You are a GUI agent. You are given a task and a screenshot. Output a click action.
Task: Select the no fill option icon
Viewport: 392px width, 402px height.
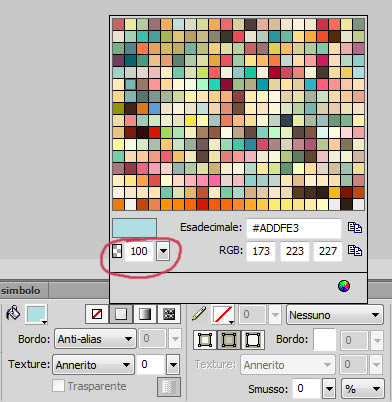coord(97,314)
